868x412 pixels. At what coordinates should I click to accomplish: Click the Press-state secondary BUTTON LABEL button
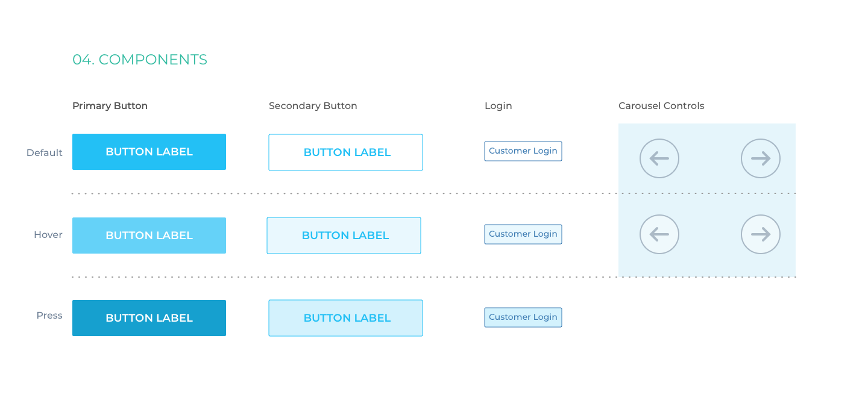click(345, 318)
